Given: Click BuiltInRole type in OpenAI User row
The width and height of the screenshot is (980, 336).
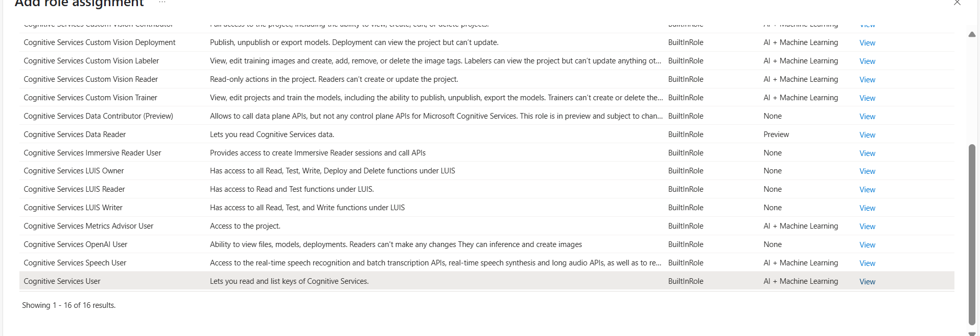Looking at the screenshot, I should [686, 244].
